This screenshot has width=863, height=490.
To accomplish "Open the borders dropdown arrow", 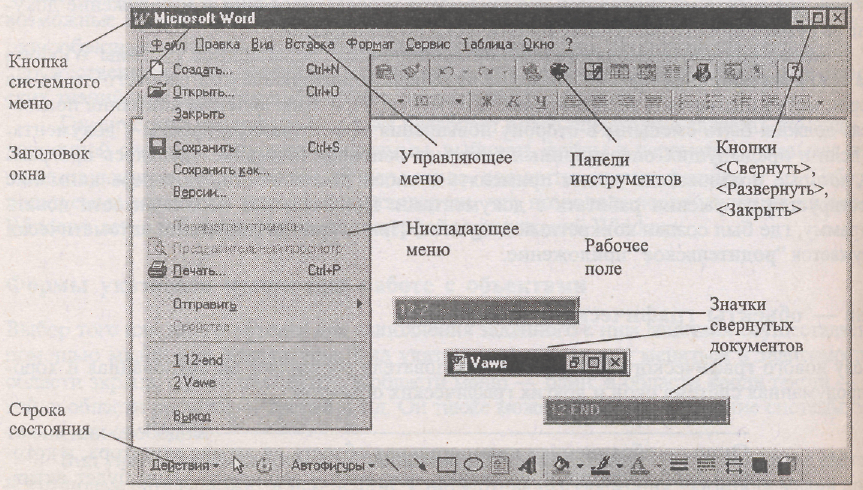I will coord(821,102).
